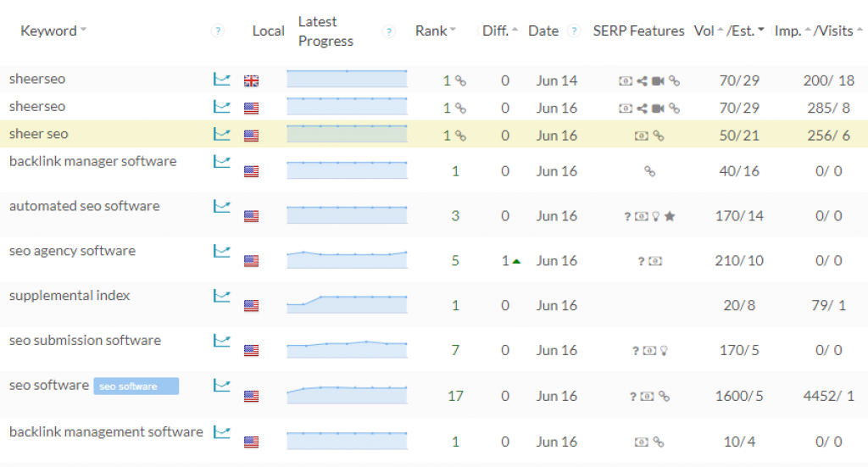The width and height of the screenshot is (868, 467).
Task: Click progress graph for seo submission software
Action: 347,349
